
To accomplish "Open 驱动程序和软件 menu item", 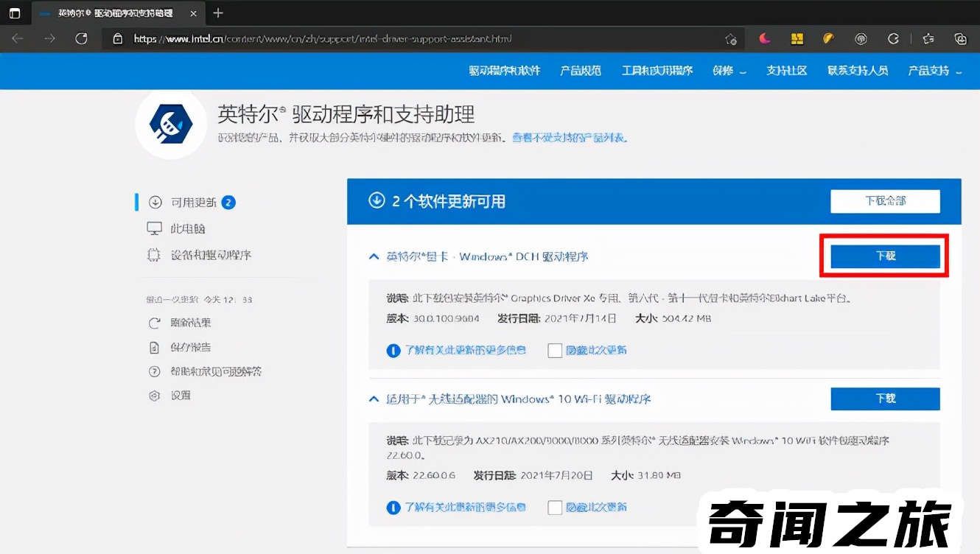I will pos(505,71).
